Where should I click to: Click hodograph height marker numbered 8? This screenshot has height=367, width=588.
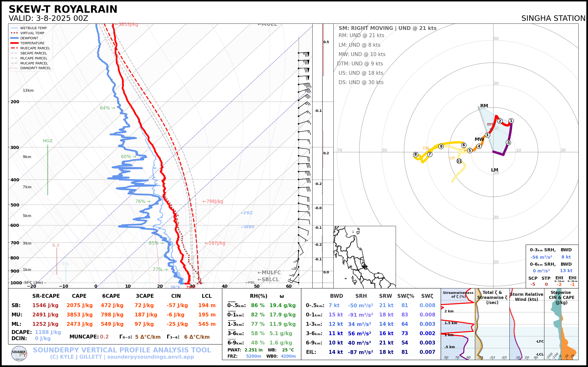click(416, 155)
